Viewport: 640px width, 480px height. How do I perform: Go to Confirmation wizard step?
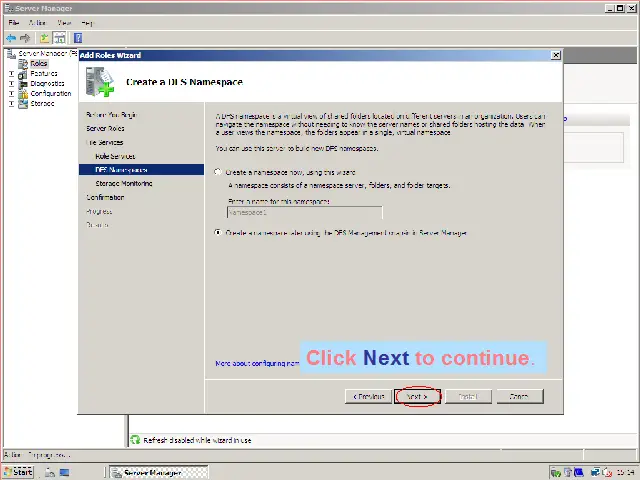105,198
